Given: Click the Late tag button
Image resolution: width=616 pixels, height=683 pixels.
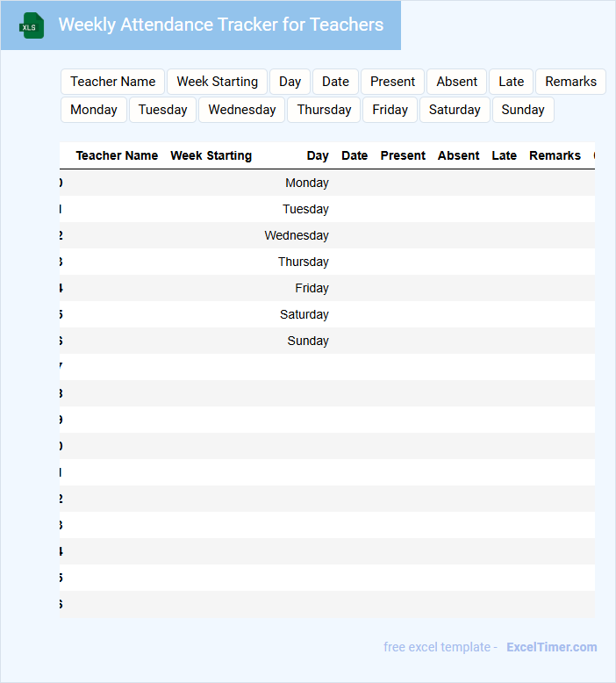Looking at the screenshot, I should (511, 82).
